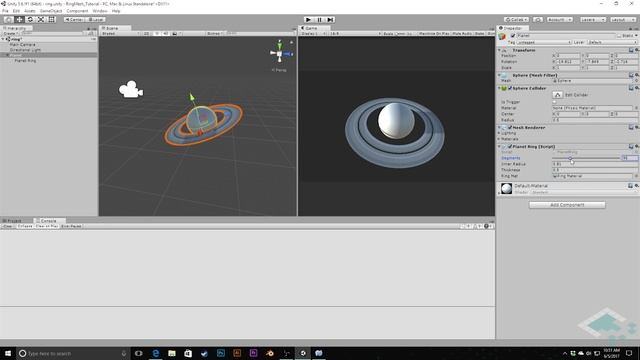640x360 pixels.
Task: Open File Explorer from the taskbar
Action: click(x=172, y=353)
